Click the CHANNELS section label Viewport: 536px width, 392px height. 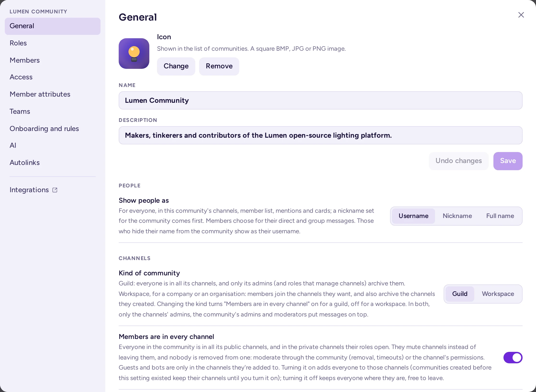134,258
